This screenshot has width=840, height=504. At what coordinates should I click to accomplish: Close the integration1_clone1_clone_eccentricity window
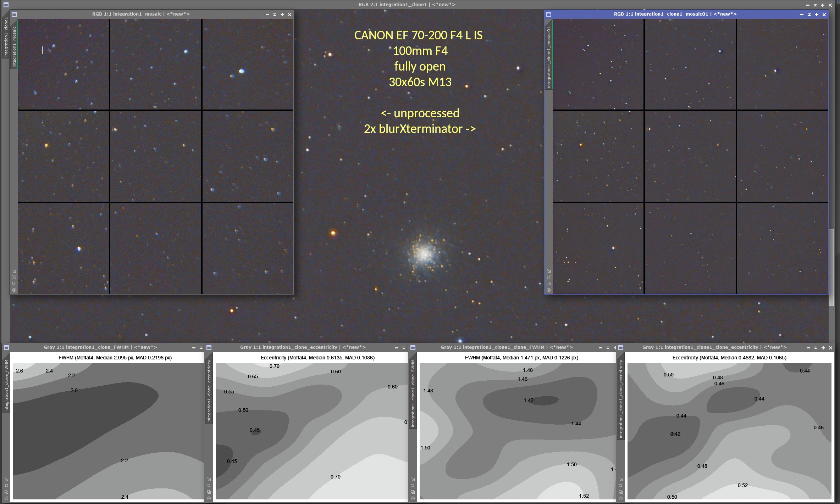coord(830,348)
